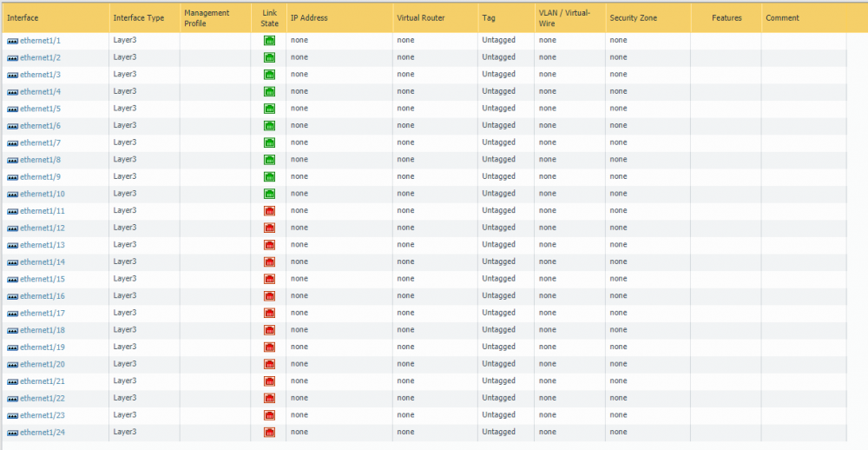Select the Untagged cell of ethernet1/15
The width and height of the screenshot is (868, 450).
(x=499, y=279)
